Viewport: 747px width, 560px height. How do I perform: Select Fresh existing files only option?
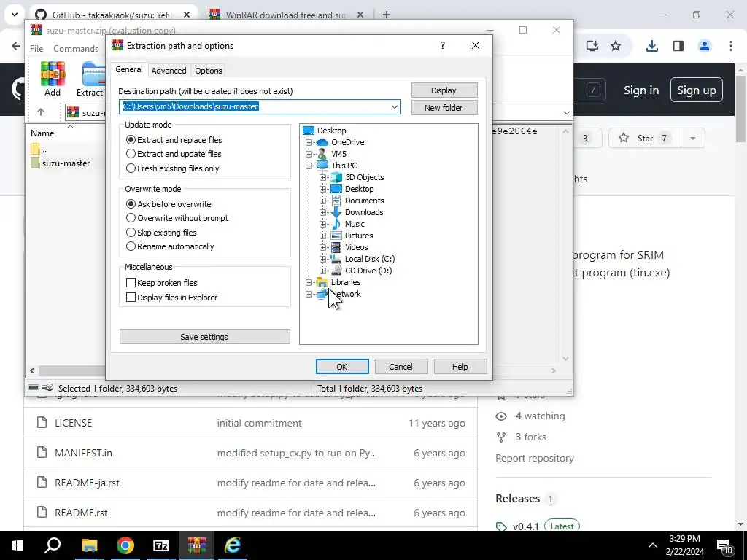[172, 168]
